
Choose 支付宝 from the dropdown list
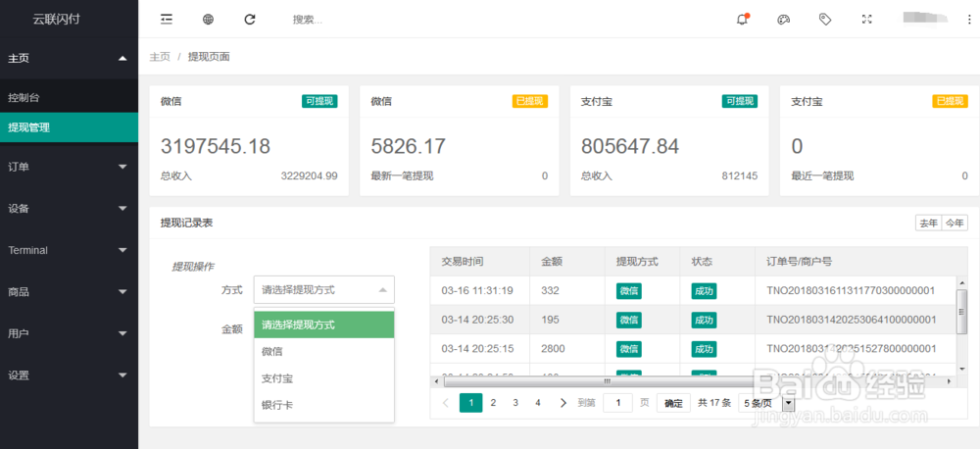point(323,378)
